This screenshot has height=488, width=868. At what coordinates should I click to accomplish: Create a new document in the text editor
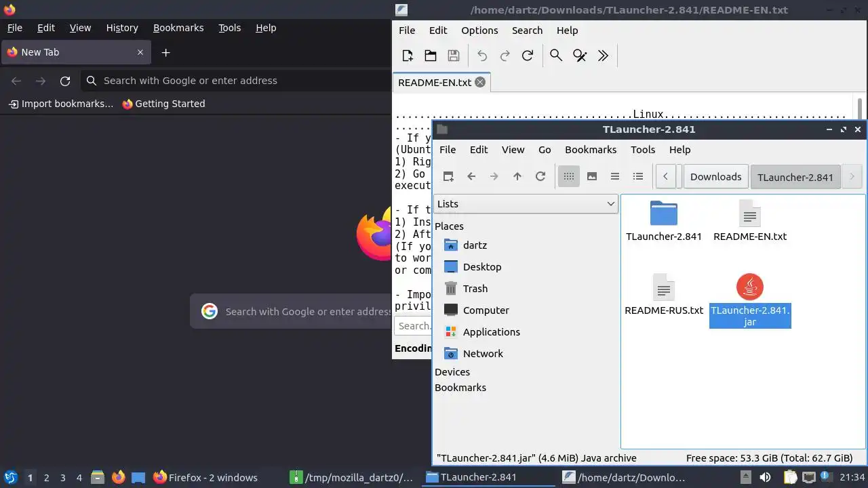pyautogui.click(x=407, y=56)
